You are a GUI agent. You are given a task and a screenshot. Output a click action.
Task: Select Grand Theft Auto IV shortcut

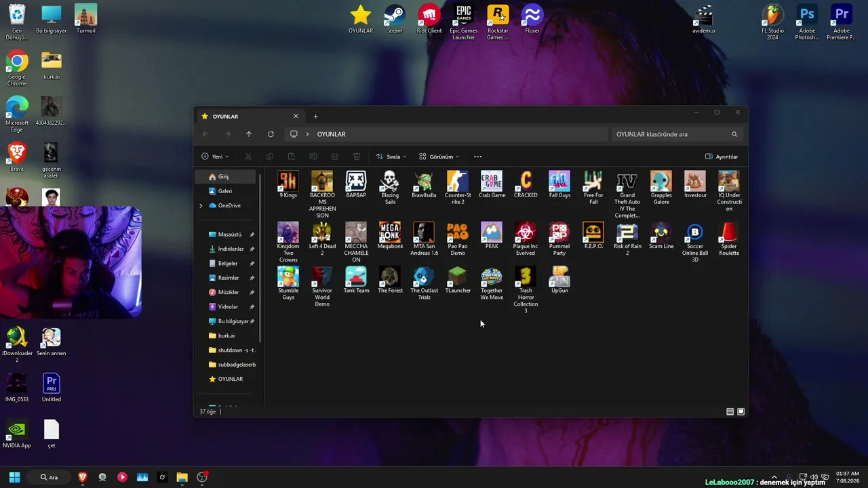[x=627, y=195]
